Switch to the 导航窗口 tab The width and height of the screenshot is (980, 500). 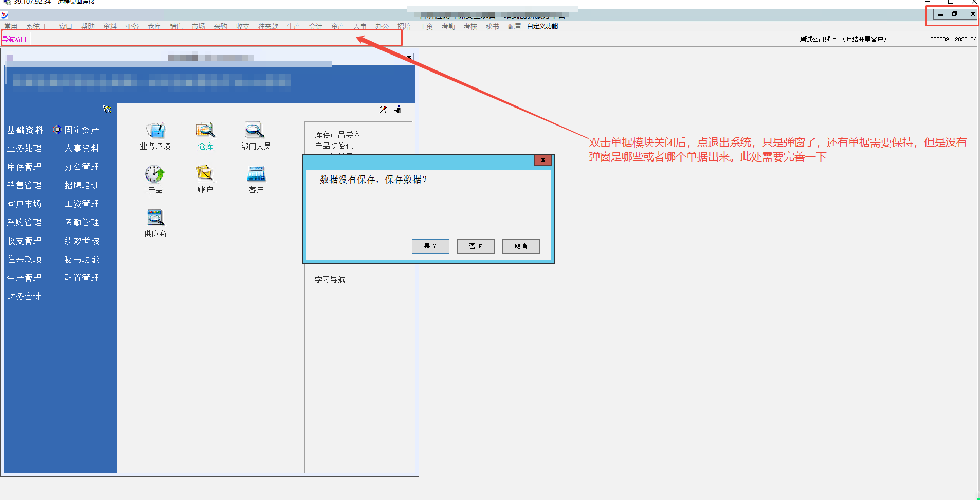pyautogui.click(x=14, y=39)
